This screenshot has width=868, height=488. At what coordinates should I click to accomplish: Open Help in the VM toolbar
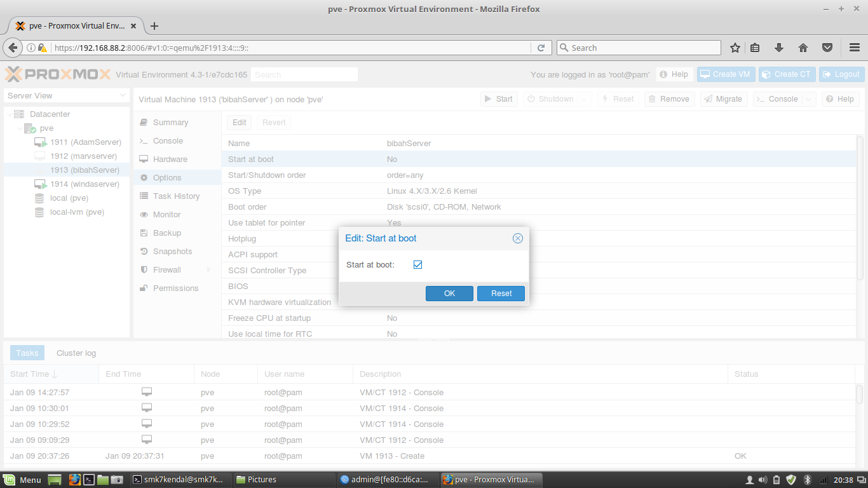tap(840, 99)
